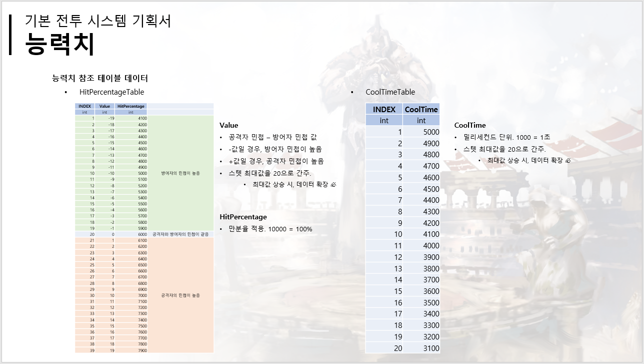Click '스텟 최대값을 20으로 간주.' under CoolTime

pos(504,149)
